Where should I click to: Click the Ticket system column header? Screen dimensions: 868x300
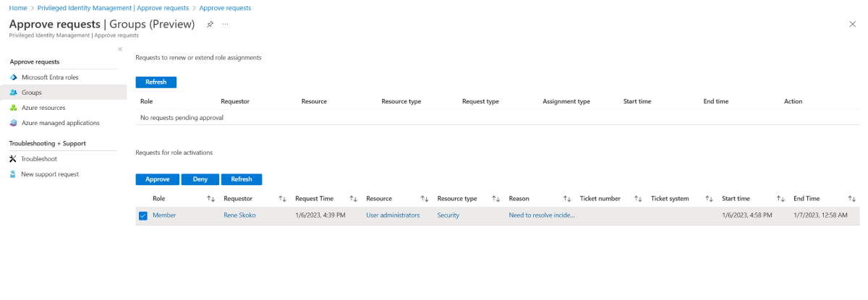tap(670, 199)
